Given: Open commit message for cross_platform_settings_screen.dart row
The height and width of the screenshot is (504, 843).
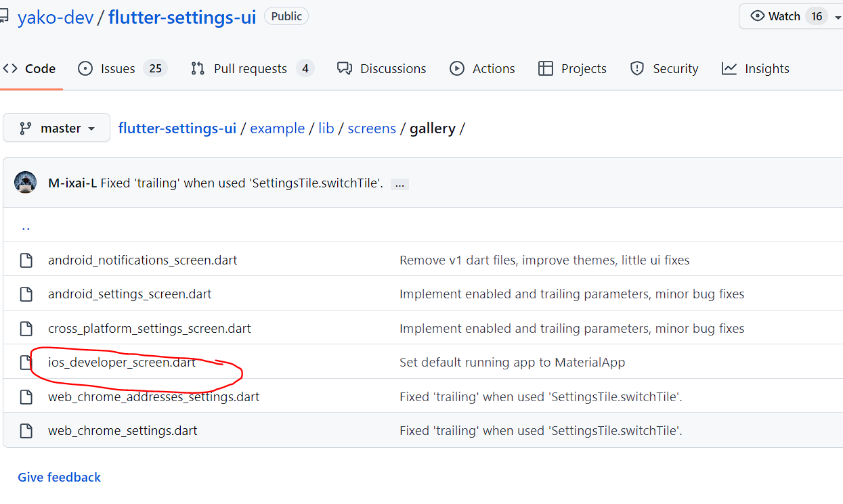Looking at the screenshot, I should pos(572,328).
